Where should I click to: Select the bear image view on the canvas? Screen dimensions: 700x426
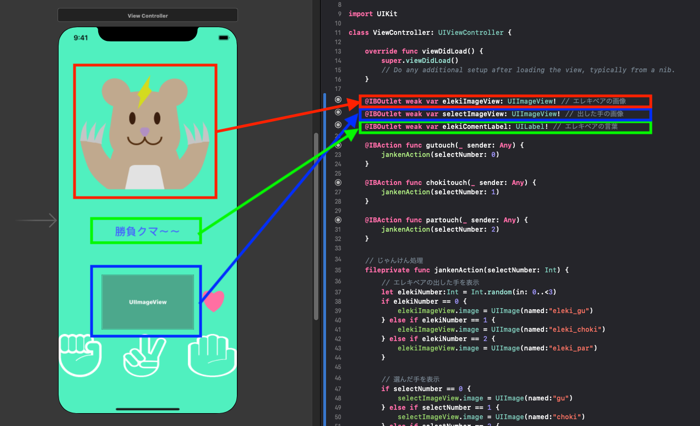[x=145, y=131]
